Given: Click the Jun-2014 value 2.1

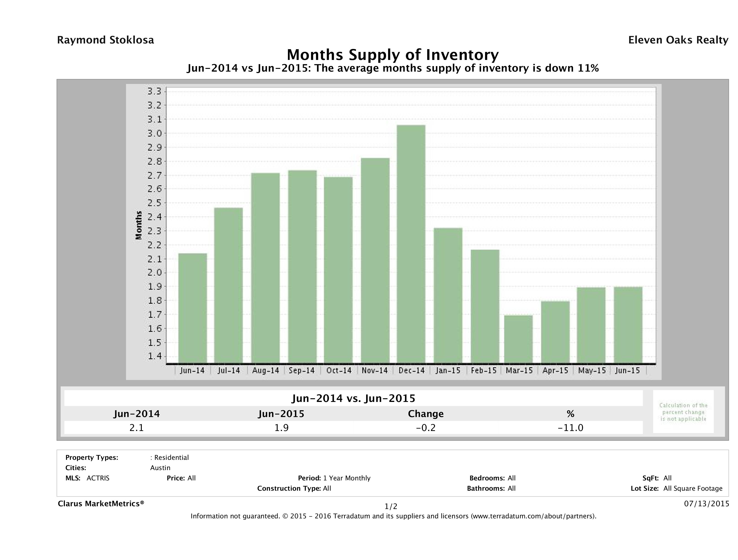Looking at the screenshot, I should [x=137, y=428].
